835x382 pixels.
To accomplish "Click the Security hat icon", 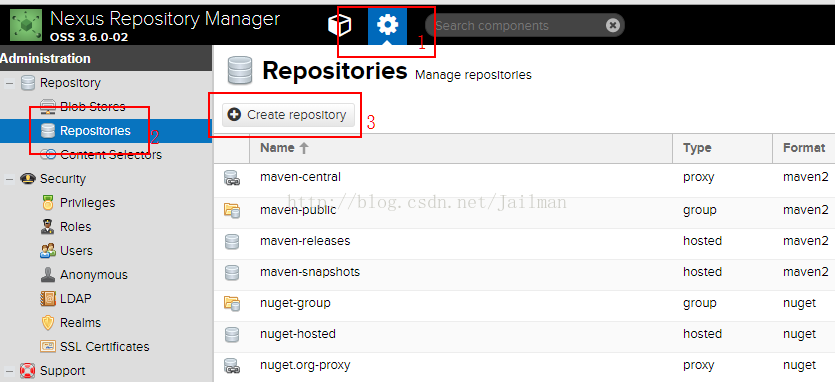I will (28, 179).
